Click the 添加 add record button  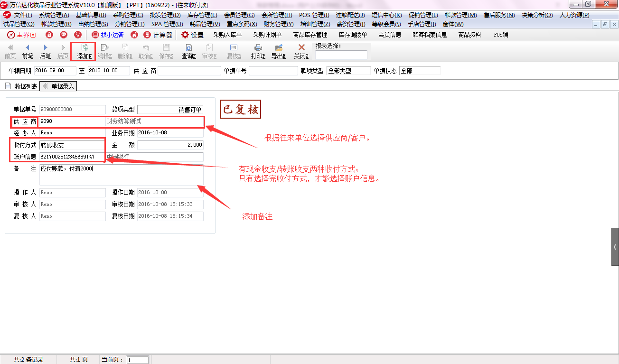click(84, 51)
